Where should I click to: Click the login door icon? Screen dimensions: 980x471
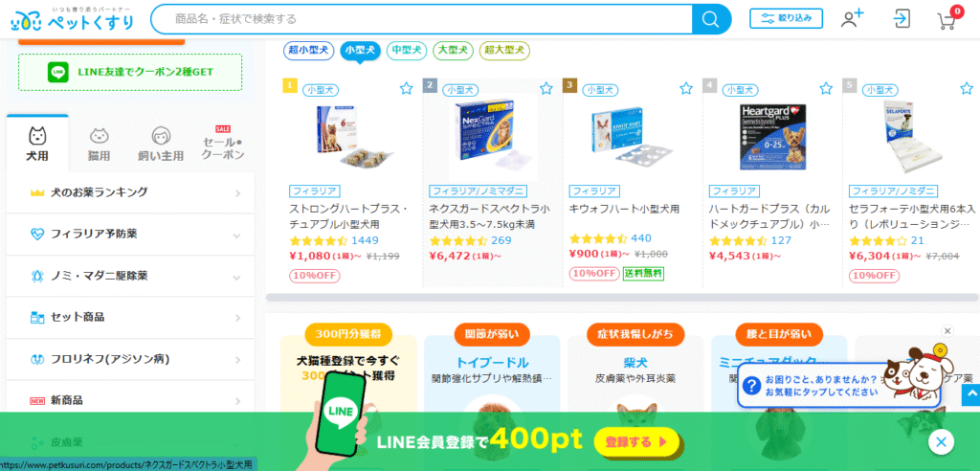click(x=901, y=19)
